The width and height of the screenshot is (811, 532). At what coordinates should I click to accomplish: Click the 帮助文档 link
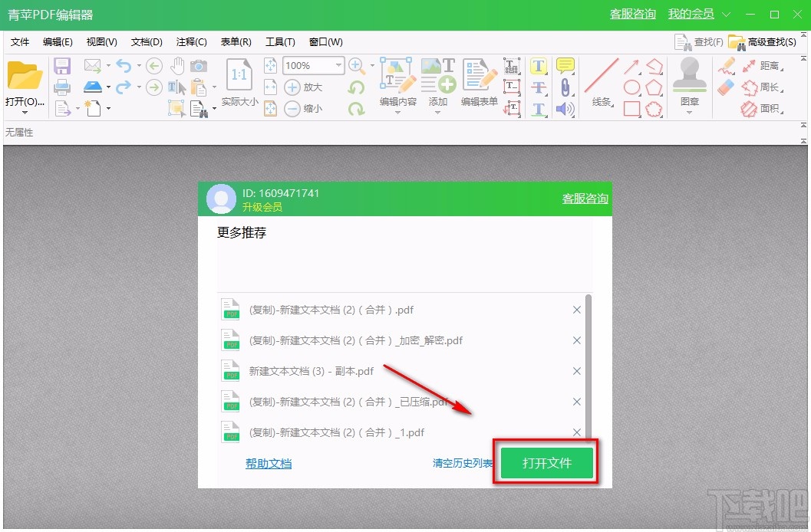(269, 463)
